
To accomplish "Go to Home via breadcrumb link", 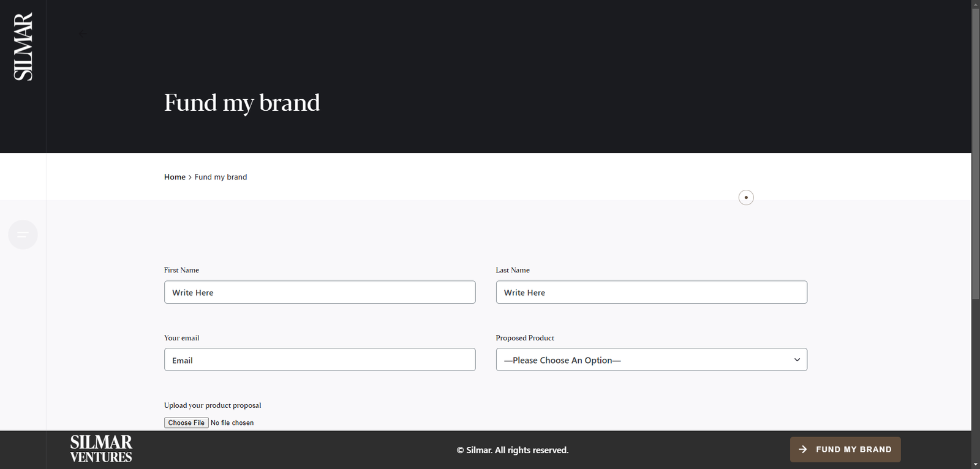I will pos(175,177).
